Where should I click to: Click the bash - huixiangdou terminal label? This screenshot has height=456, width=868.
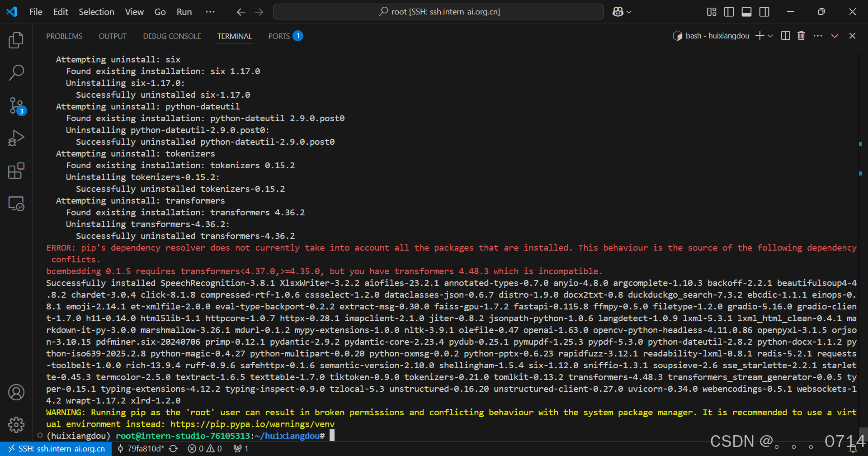click(x=711, y=36)
